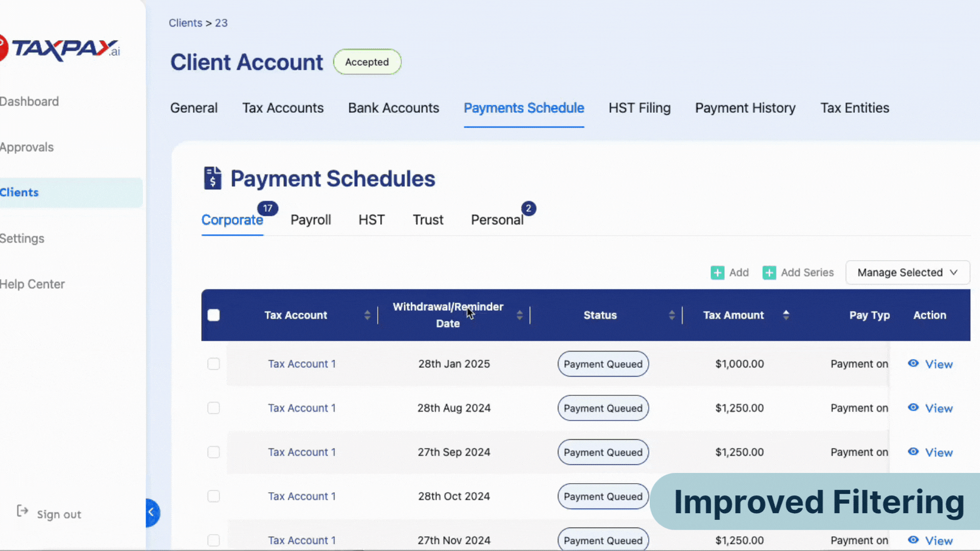The width and height of the screenshot is (980, 551).
Task: Open the Manage Selected dropdown
Action: (x=907, y=272)
